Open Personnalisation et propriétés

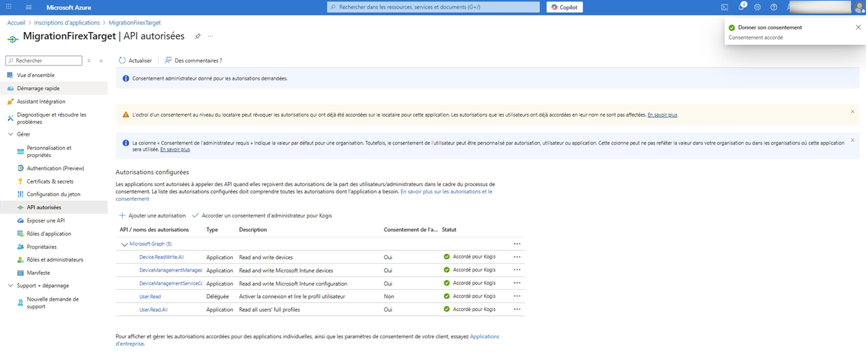pyautogui.click(x=49, y=151)
